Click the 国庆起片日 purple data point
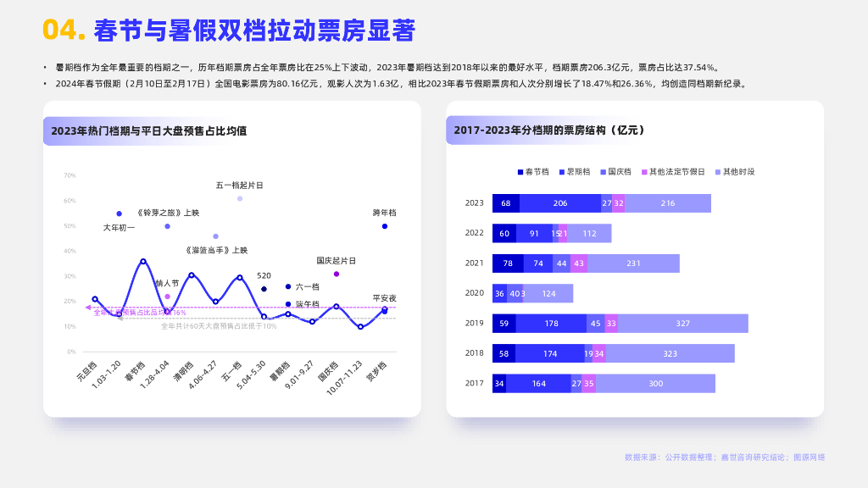This screenshot has width=868, height=488. click(336, 274)
